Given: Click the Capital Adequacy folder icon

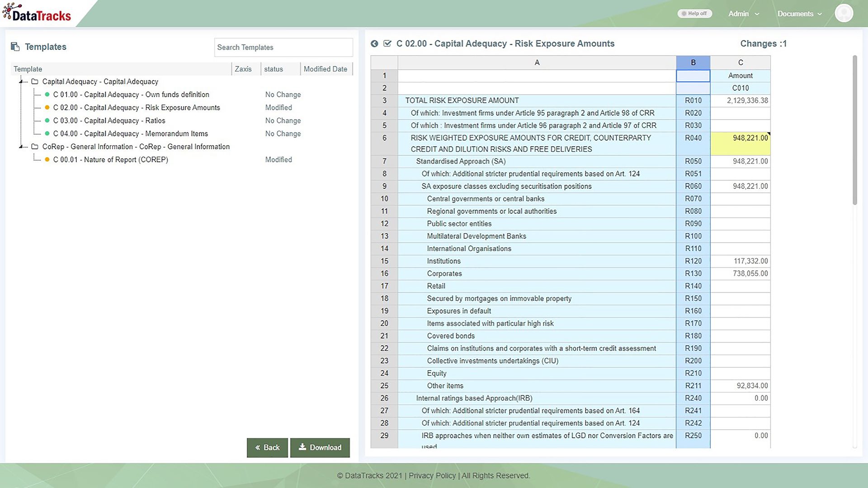Looking at the screenshot, I should (x=35, y=82).
